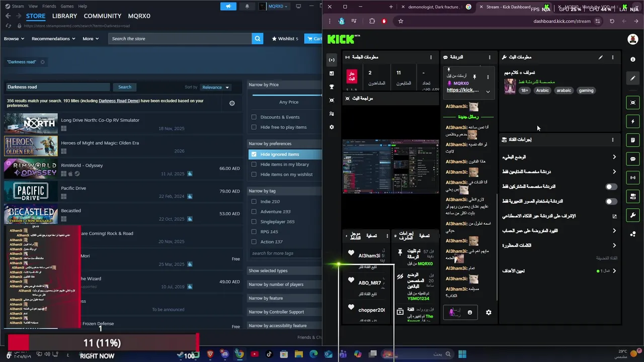The image size is (644, 362).
Task: Open Kick stream view icon in left sidebar
Action: click(332, 60)
